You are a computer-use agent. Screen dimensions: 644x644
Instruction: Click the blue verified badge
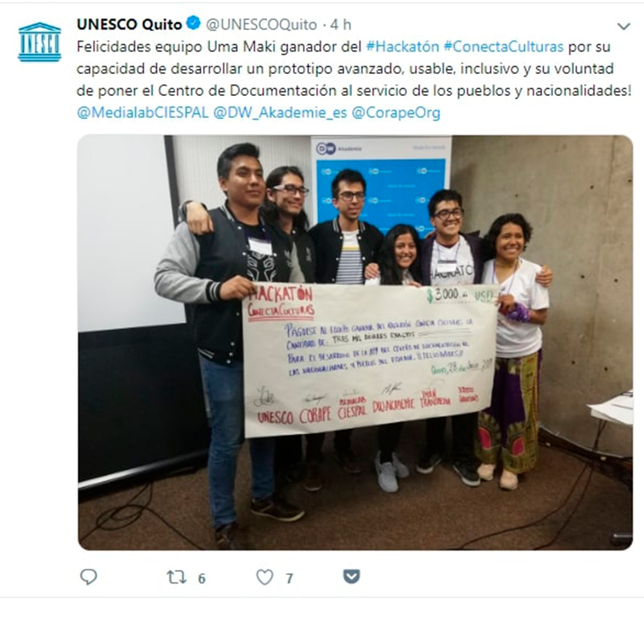pyautogui.click(x=193, y=23)
